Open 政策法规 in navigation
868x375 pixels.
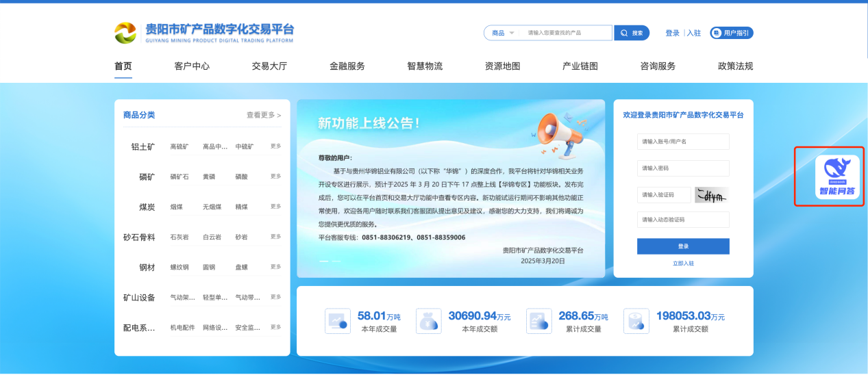pos(735,66)
